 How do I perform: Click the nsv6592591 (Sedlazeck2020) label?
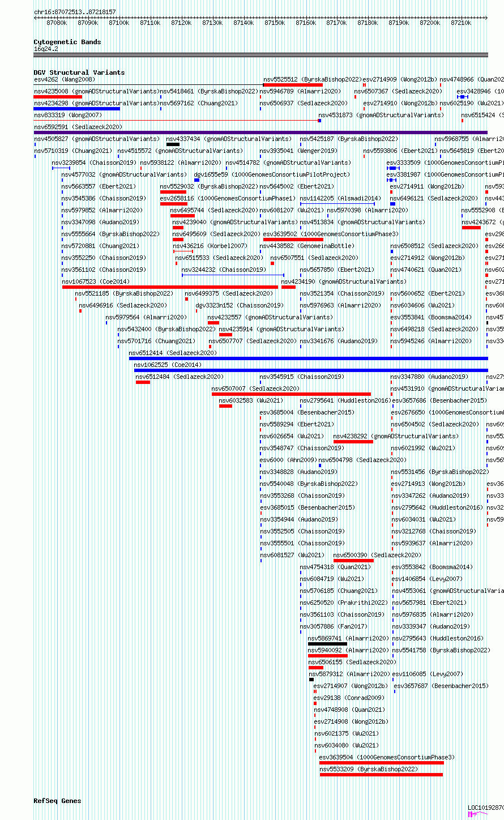tap(78, 127)
